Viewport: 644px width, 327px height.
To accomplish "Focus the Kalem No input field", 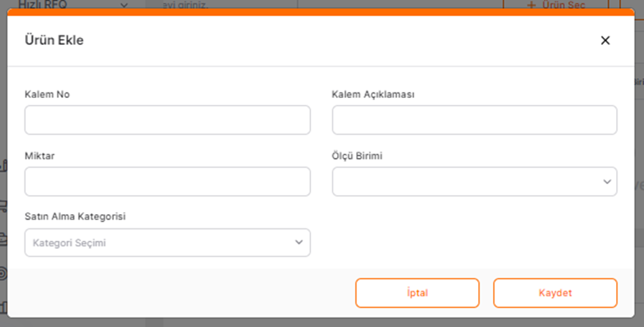I will 168,120.
